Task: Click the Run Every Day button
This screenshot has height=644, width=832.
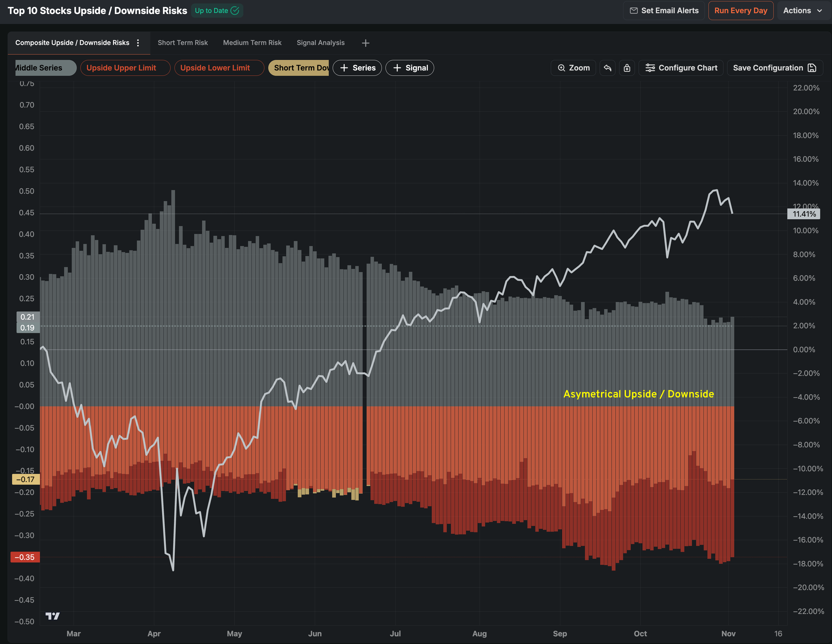Action: (740, 11)
